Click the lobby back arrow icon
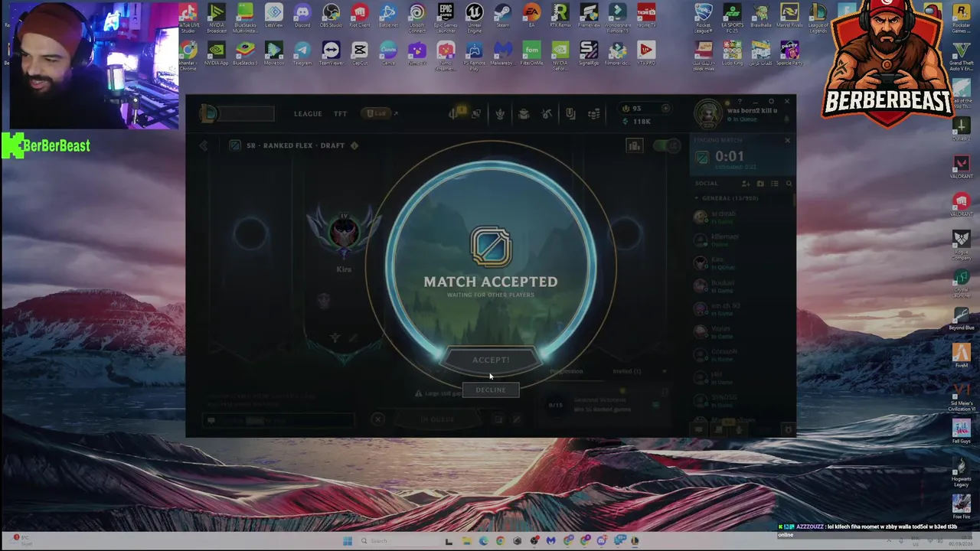Image resolution: width=980 pixels, height=551 pixels. coord(204,145)
